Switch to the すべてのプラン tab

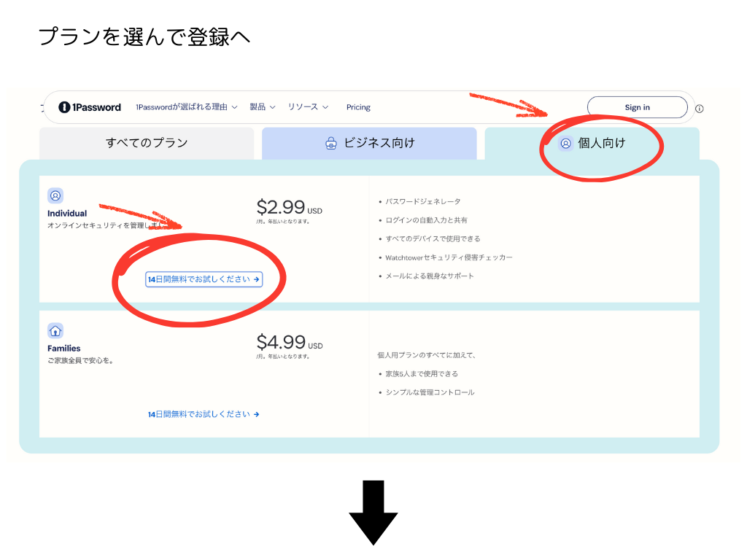pyautogui.click(x=147, y=143)
